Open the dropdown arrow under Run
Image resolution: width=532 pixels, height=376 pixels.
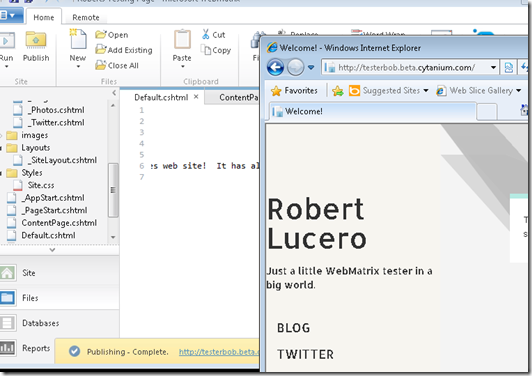click(6, 67)
